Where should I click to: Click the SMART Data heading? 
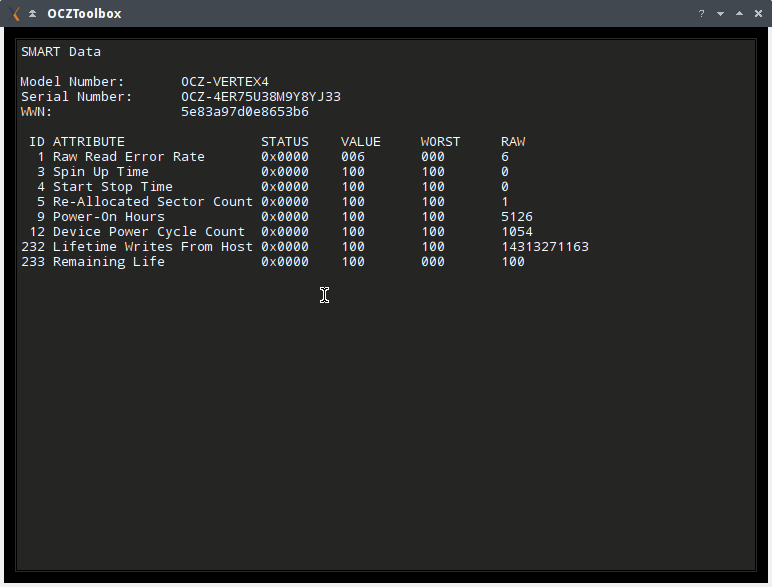tap(61, 52)
